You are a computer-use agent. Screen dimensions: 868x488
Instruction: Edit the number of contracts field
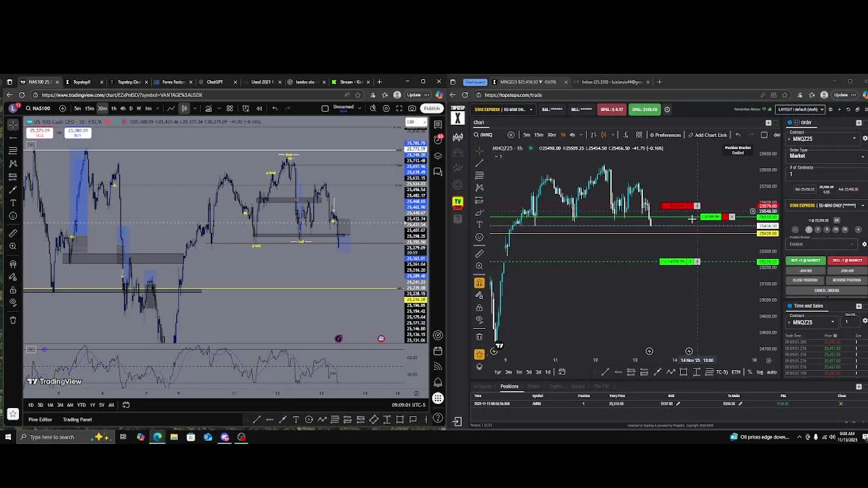click(x=827, y=174)
